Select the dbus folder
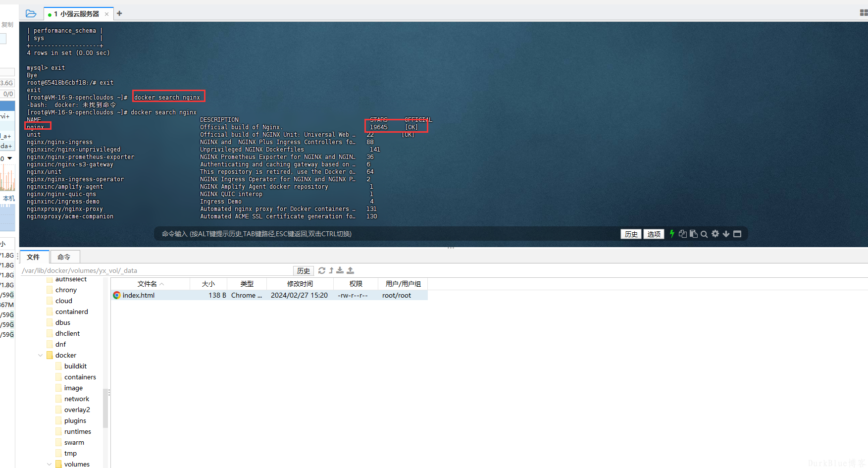Viewport: 868px width, 468px height. coord(63,322)
